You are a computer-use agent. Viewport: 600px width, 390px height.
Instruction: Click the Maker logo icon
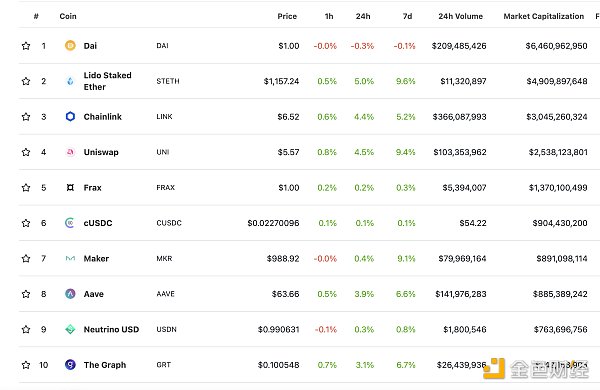pos(70,258)
